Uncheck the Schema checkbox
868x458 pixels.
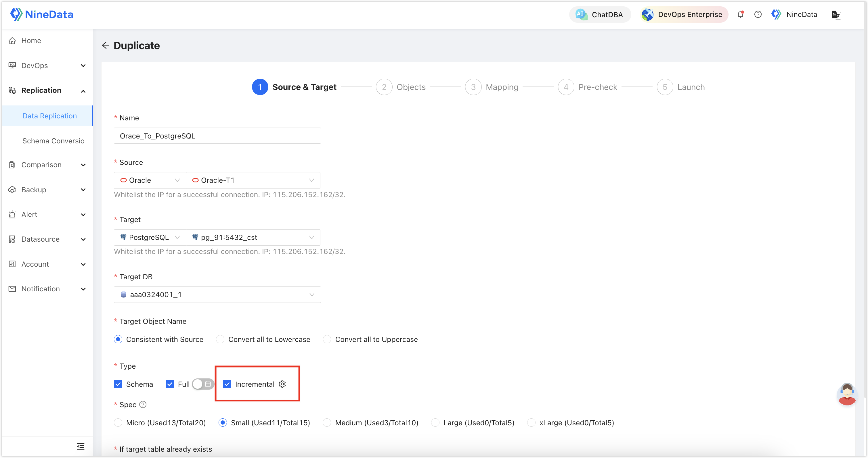tap(118, 384)
